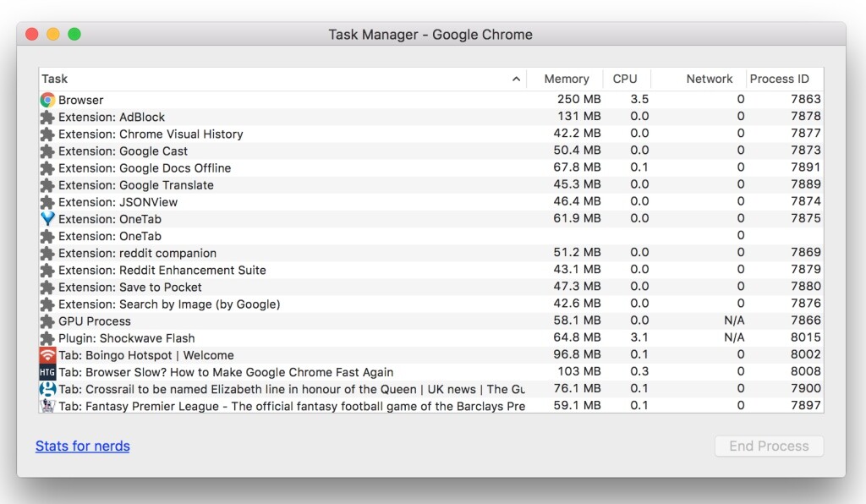
Task: Click process ID 8015
Action: 806,337
